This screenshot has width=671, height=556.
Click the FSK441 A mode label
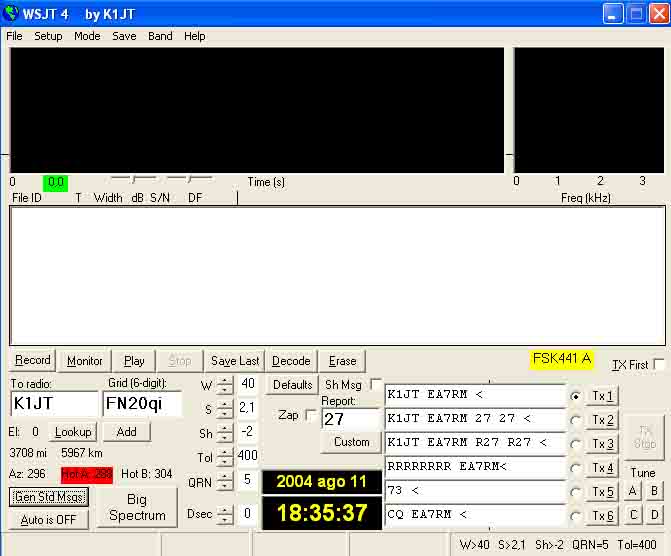point(561,359)
